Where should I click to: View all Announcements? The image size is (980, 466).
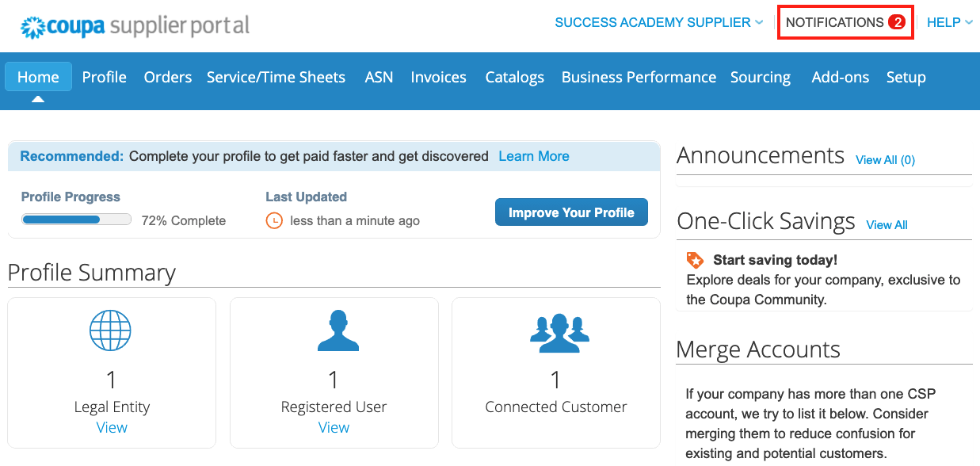[x=885, y=160]
